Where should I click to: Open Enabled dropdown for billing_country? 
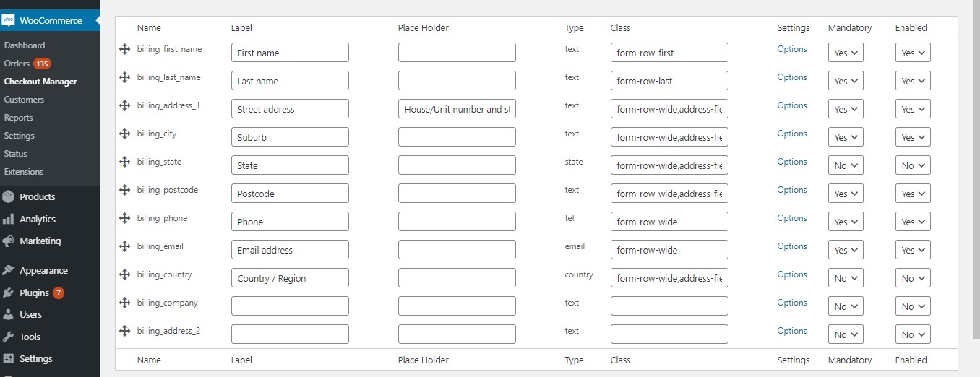(x=913, y=278)
